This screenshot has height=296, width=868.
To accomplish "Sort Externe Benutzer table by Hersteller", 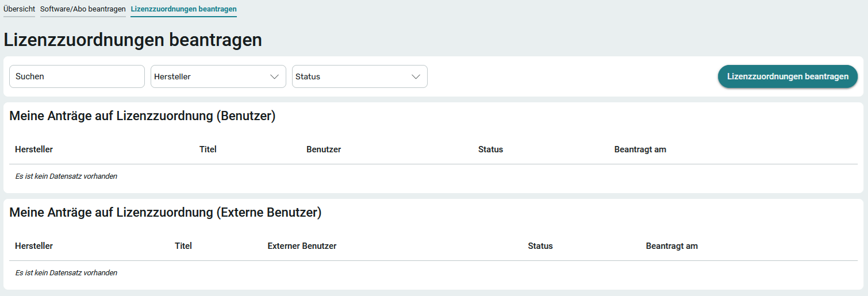I will click(34, 246).
